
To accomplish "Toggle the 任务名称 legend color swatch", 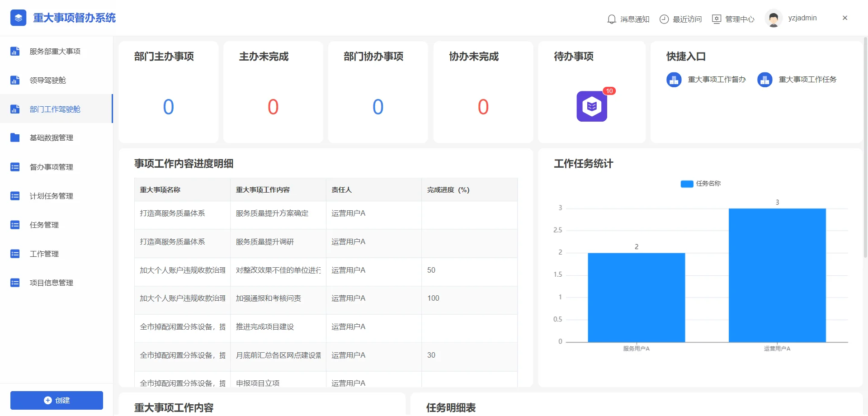I will pos(687,184).
